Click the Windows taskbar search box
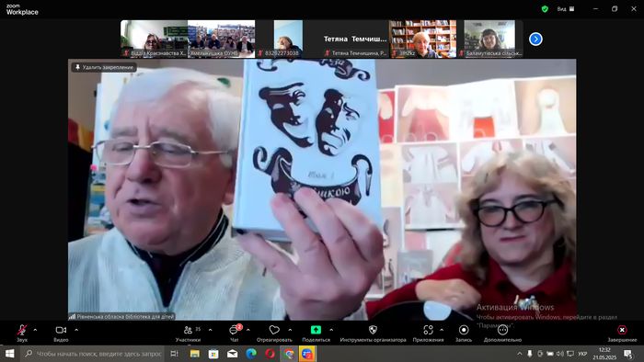The height and width of the screenshot is (362, 644). 93,354
